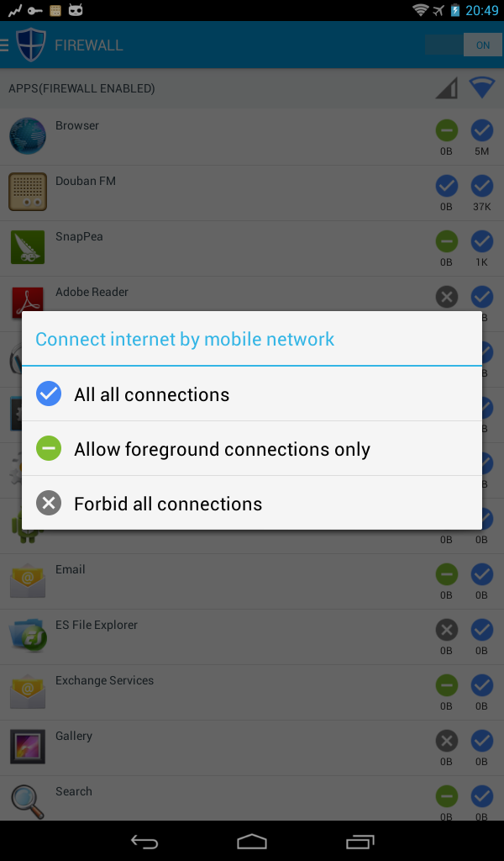Tap the Android home button
This screenshot has width=504, height=861.
pos(252,841)
